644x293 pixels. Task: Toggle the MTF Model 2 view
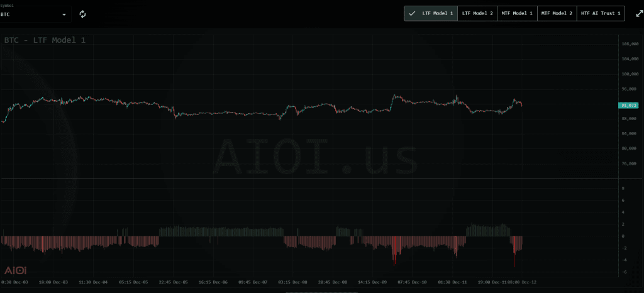tap(557, 13)
